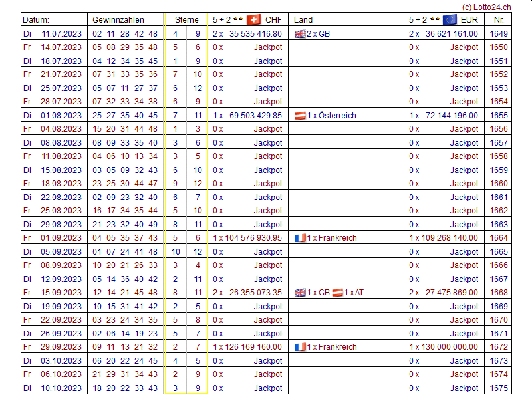
Task: Click the Nr. column header
Action: coord(499,20)
